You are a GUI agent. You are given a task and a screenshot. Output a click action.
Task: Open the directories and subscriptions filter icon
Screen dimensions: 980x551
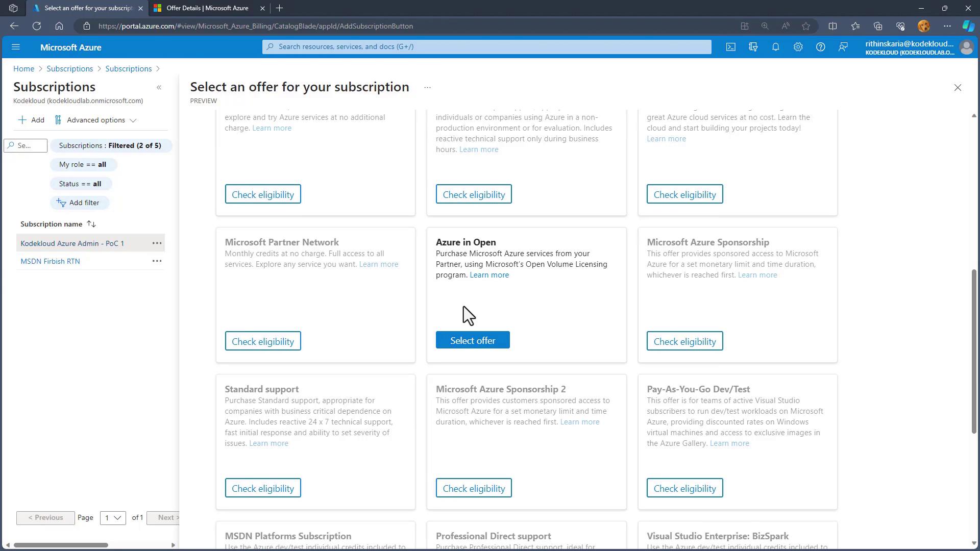tap(753, 47)
